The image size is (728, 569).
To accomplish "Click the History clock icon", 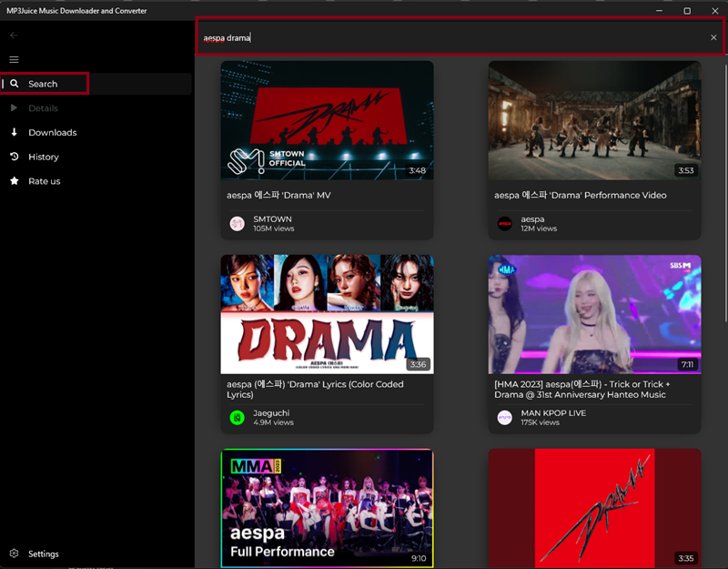I will tap(15, 157).
